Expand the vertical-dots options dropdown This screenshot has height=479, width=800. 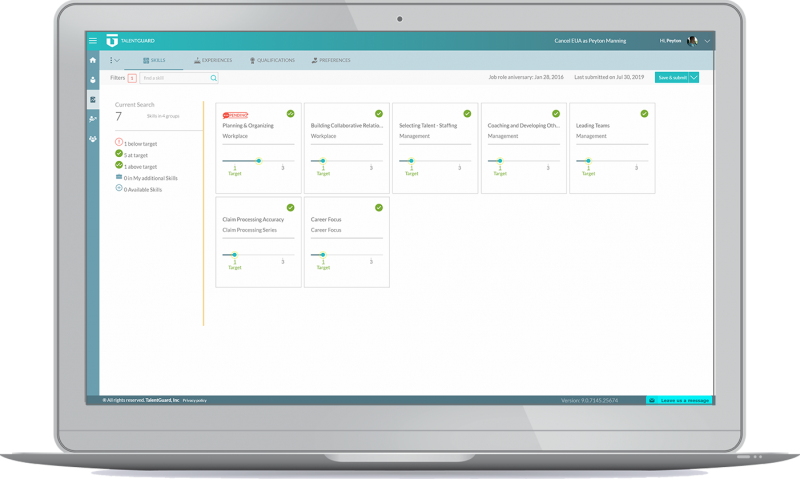pos(114,60)
